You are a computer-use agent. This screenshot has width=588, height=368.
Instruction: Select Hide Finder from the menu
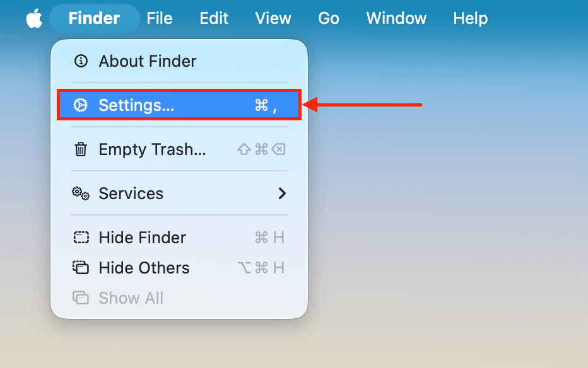[142, 238]
